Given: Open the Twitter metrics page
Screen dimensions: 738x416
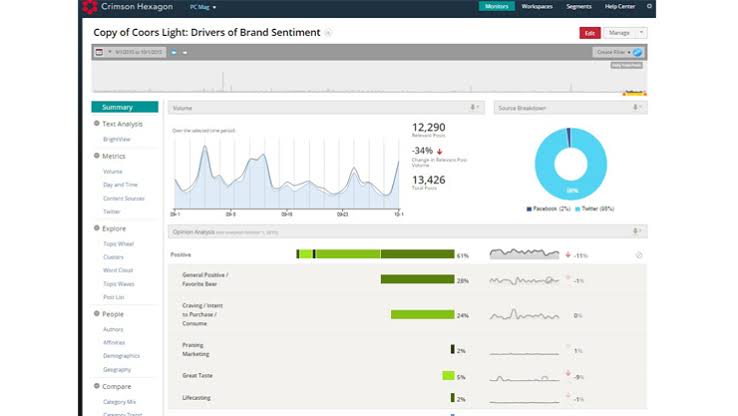Looking at the screenshot, I should click(x=112, y=212).
